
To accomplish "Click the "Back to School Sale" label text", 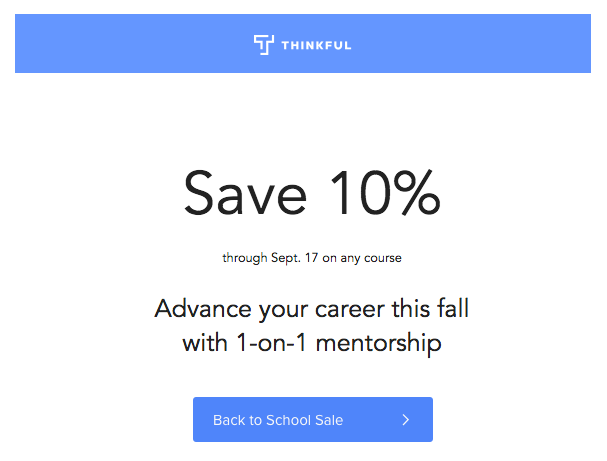I will pyautogui.click(x=278, y=420).
